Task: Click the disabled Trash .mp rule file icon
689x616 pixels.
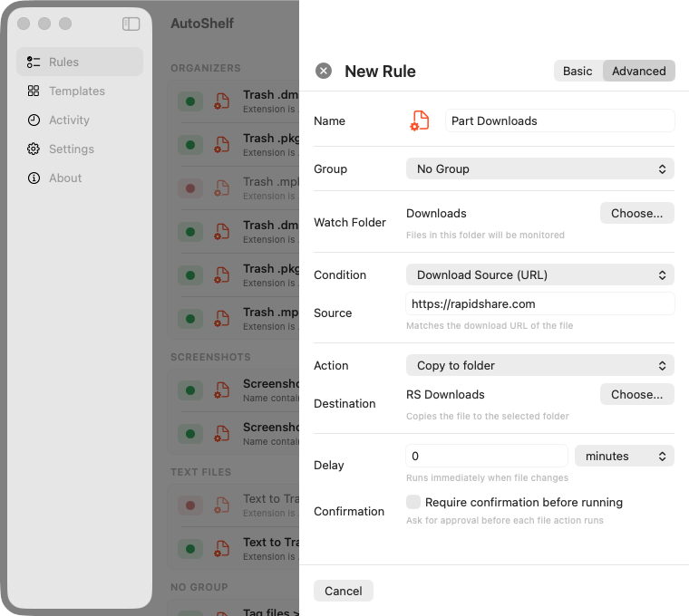Action: tap(222, 188)
